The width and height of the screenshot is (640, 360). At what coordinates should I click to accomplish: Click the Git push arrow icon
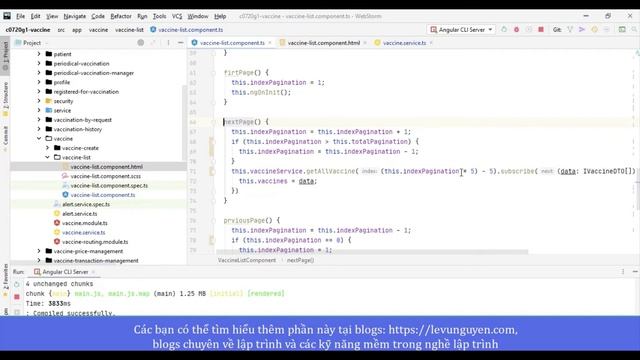coord(582,30)
